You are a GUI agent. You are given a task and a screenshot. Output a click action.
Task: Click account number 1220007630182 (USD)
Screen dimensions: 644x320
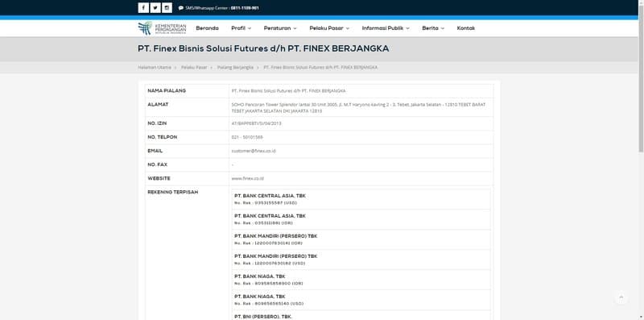pyautogui.click(x=270, y=264)
